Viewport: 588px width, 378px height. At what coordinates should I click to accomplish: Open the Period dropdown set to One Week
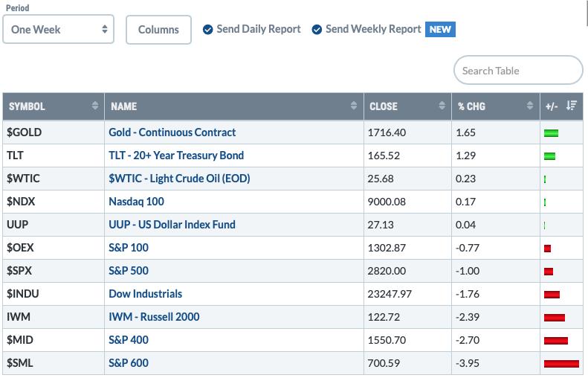[x=58, y=29]
